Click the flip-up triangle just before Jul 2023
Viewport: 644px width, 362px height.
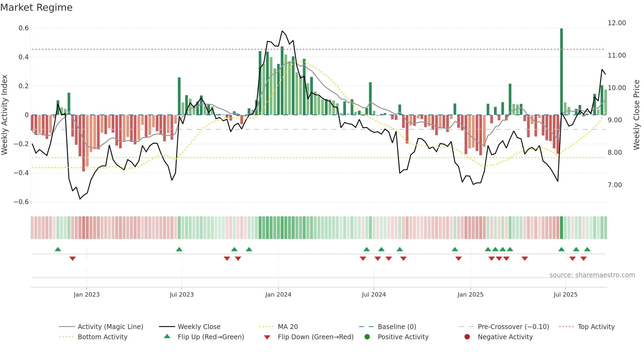pos(179,249)
